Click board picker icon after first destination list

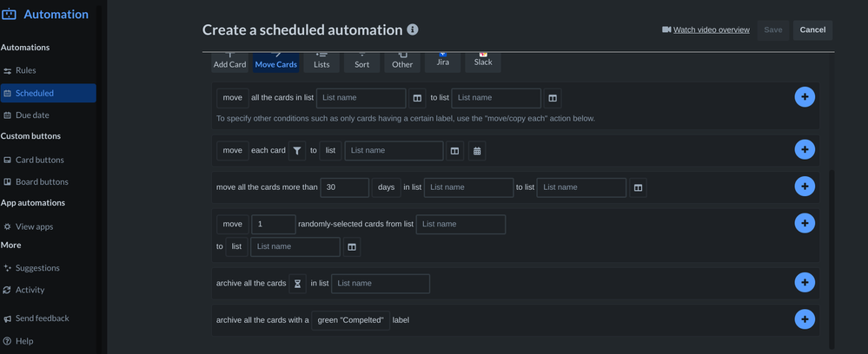(x=553, y=98)
